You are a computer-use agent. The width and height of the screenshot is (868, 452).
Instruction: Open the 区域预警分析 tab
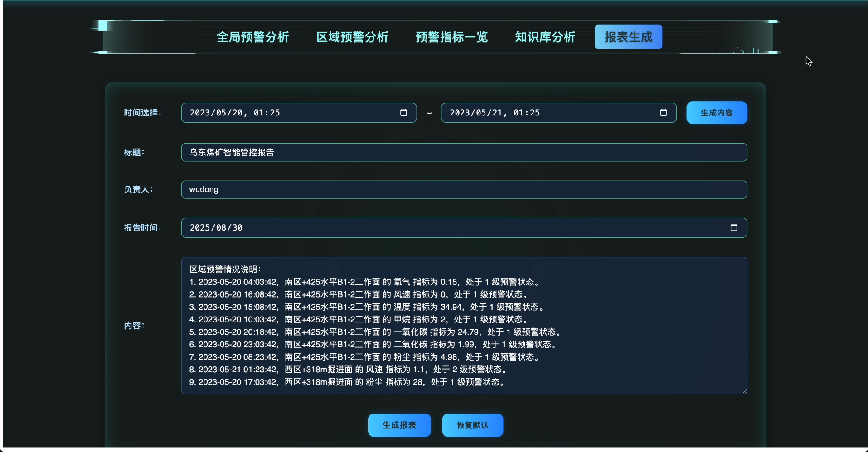tap(352, 37)
